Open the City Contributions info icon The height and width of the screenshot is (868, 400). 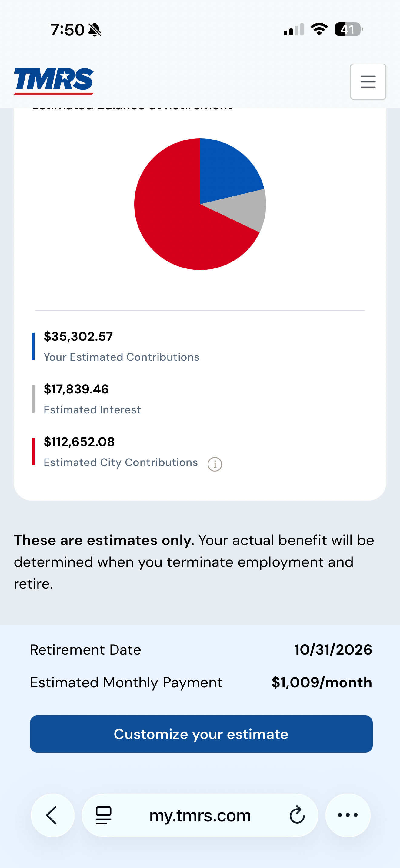coord(215,464)
